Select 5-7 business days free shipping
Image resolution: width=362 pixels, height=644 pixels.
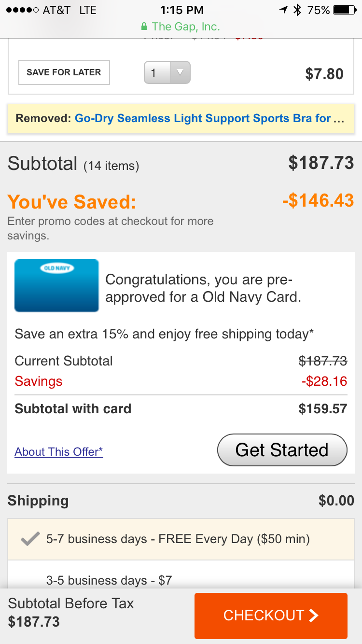coord(178,539)
